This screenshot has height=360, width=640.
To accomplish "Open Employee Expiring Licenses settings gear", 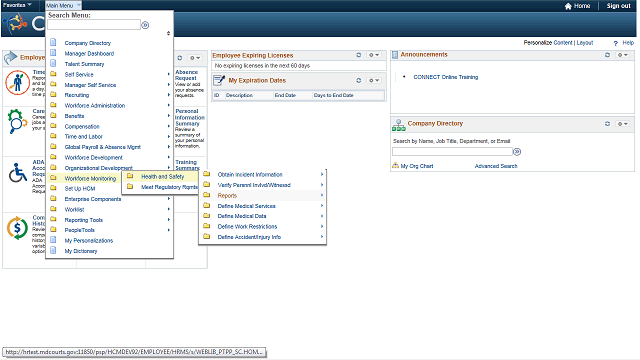I will coord(374,55).
